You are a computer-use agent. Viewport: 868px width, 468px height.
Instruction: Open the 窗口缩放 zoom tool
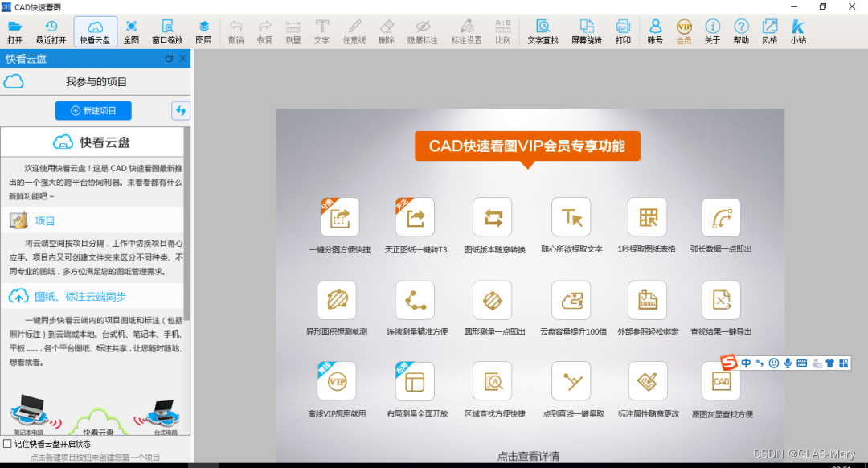(167, 31)
